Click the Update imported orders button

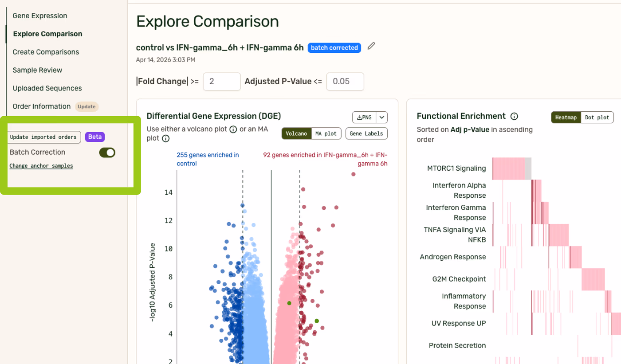43,137
